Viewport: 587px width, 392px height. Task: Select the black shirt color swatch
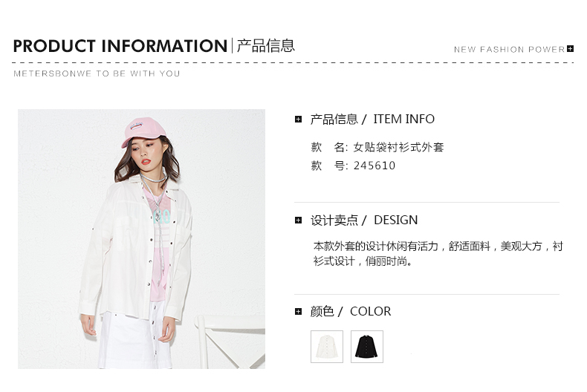point(367,347)
